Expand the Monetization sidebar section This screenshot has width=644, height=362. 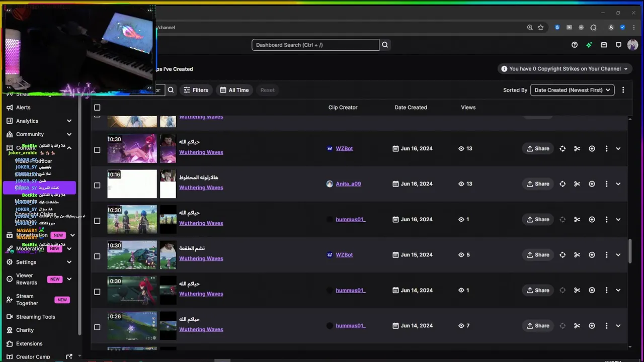click(72, 235)
